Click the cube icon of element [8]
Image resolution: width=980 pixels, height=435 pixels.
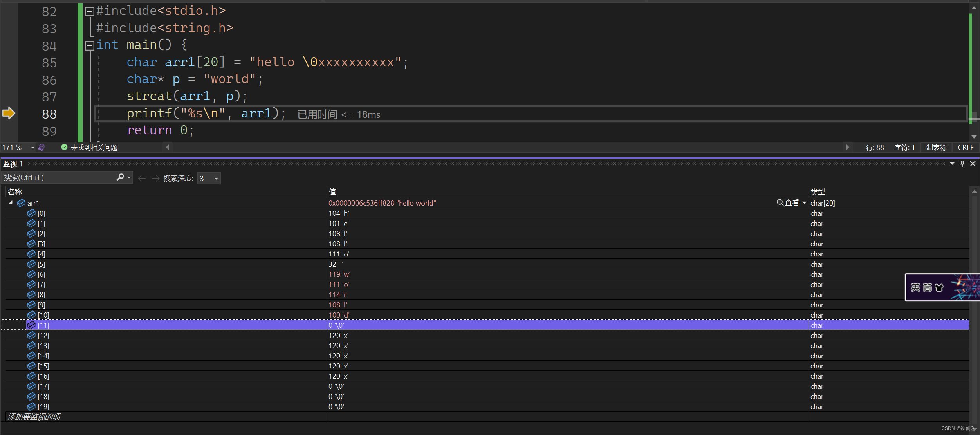[x=31, y=294]
